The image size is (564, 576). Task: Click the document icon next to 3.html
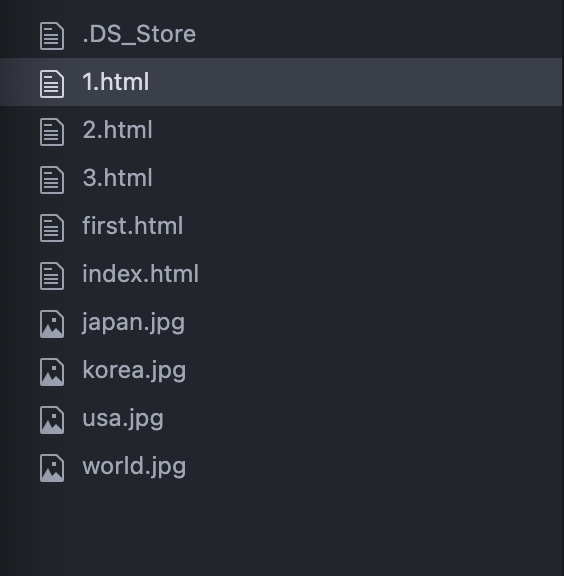tap(52, 180)
